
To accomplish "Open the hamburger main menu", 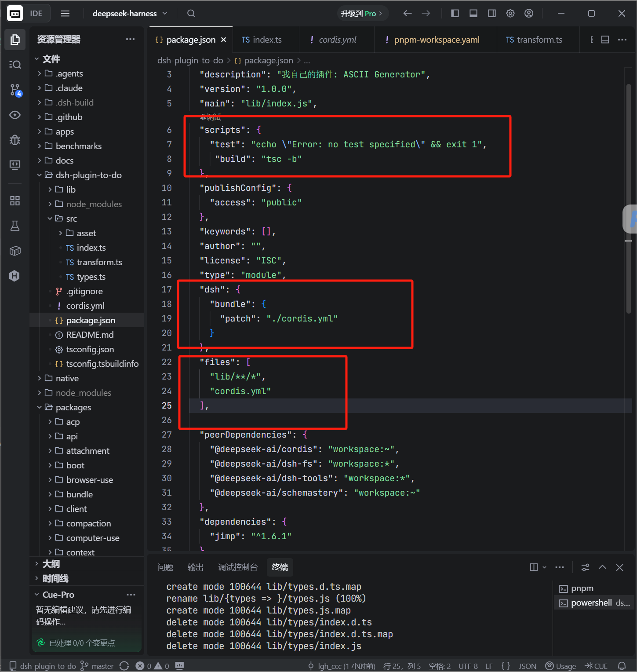I will (x=65, y=14).
